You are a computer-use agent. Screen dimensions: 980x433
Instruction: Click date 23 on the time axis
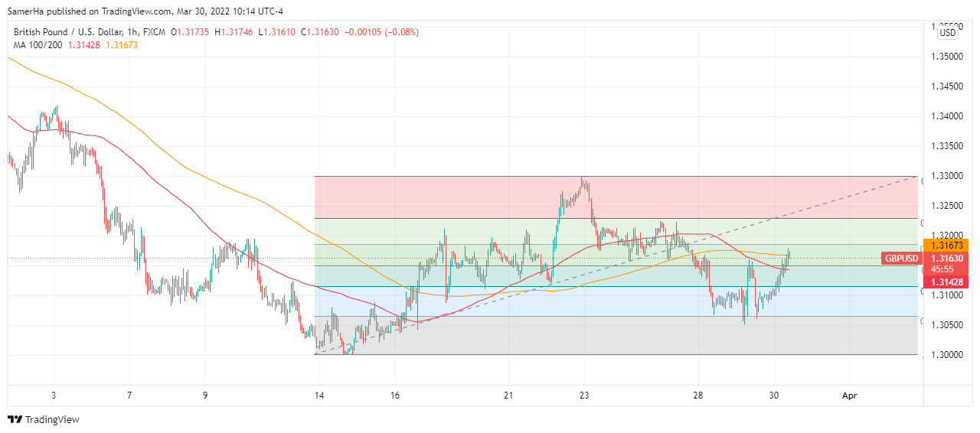(584, 396)
